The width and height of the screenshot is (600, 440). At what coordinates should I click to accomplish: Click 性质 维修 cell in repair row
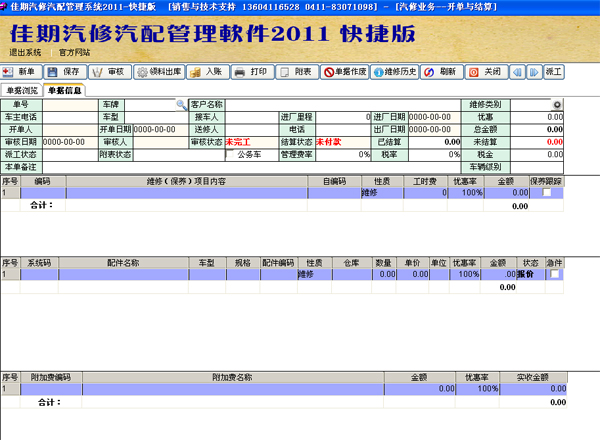tap(382, 193)
